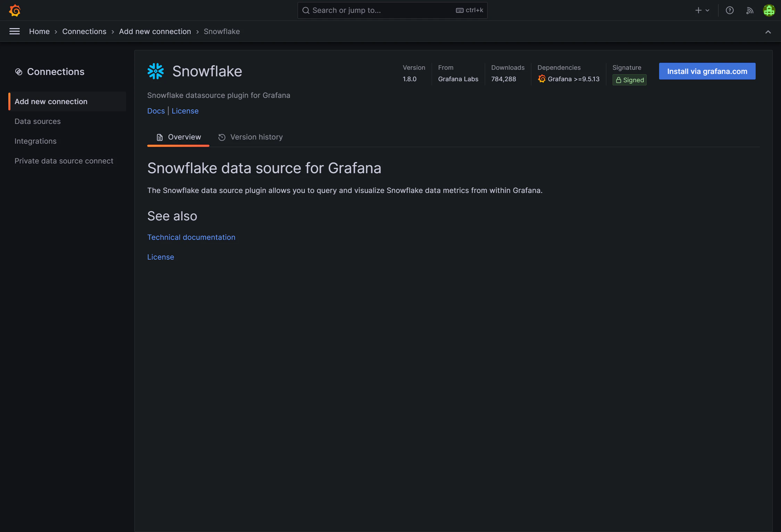781x532 pixels.
Task: Go to Add new connection breadcrumb
Action: tap(155, 32)
